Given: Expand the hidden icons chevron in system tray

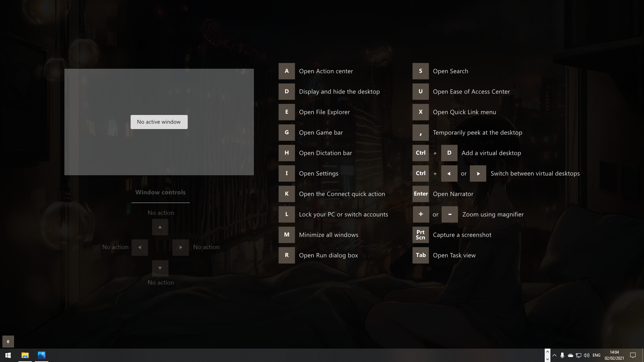Looking at the screenshot, I should [554, 355].
